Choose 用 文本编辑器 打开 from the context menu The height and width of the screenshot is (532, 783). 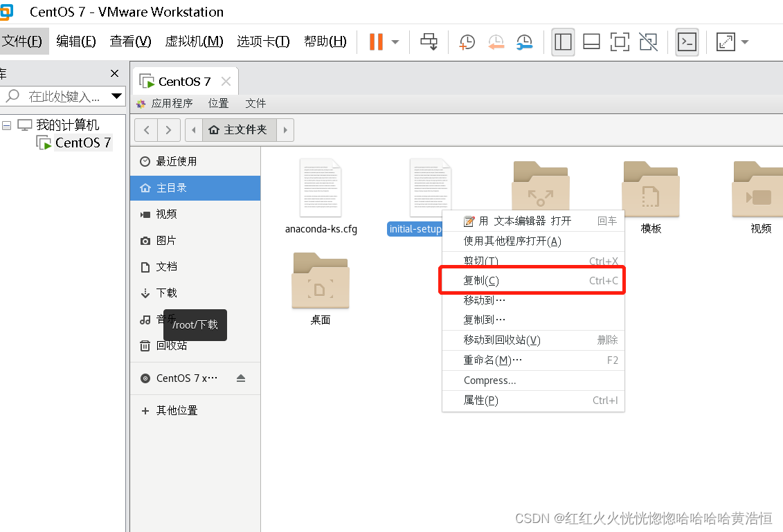pyautogui.click(x=533, y=221)
